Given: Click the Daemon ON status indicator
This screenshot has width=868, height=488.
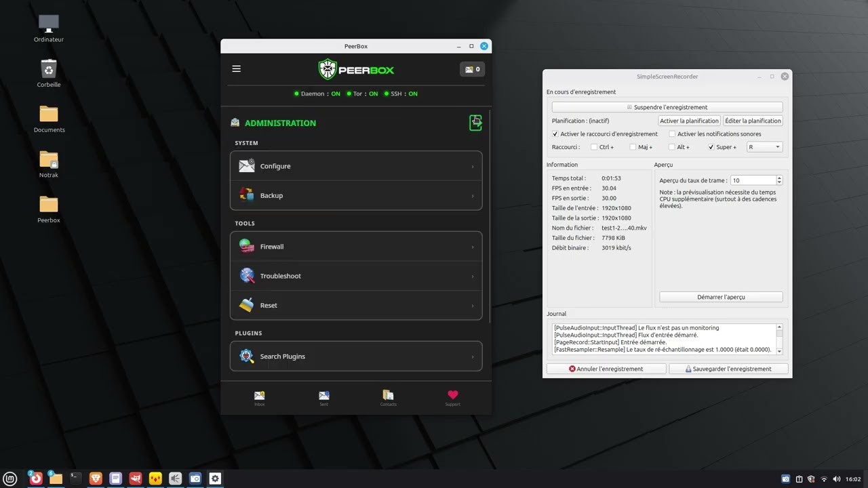Looking at the screenshot, I should (317, 94).
